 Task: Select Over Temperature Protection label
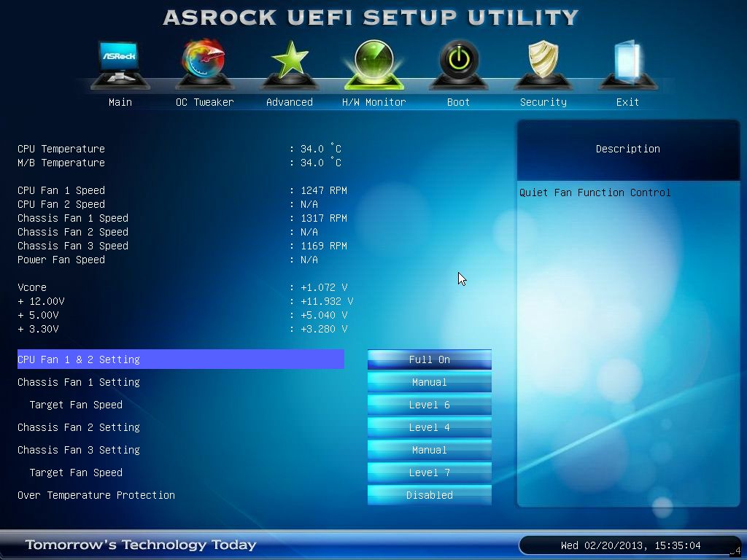coord(96,495)
